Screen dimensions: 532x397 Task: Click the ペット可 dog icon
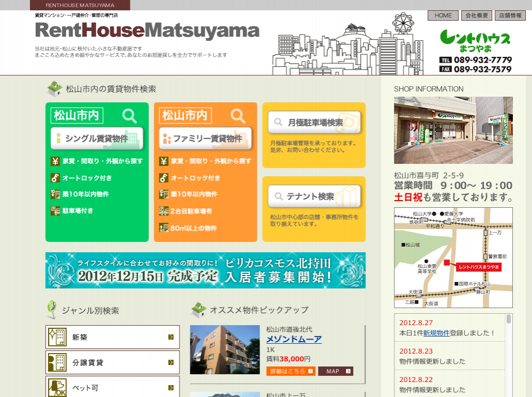pos(57,387)
